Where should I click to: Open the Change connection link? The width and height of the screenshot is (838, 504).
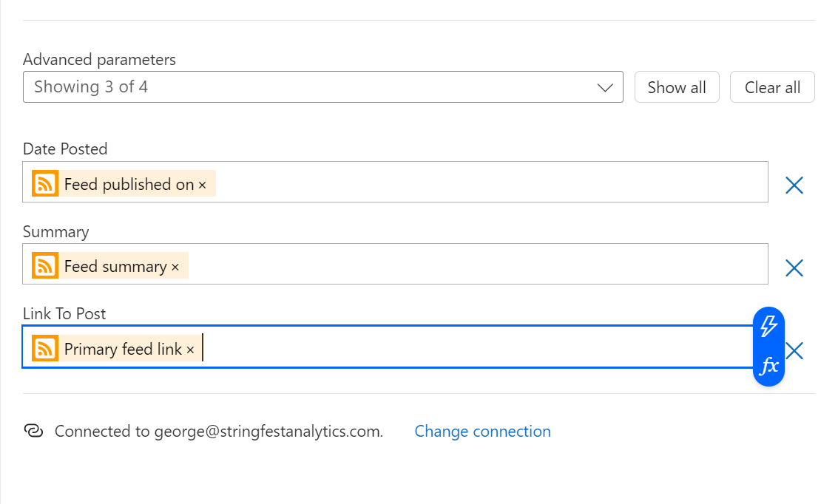[x=482, y=431]
